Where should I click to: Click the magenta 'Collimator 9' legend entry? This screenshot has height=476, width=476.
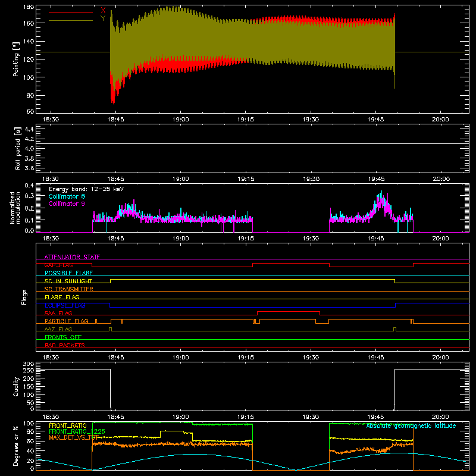[x=67, y=203]
